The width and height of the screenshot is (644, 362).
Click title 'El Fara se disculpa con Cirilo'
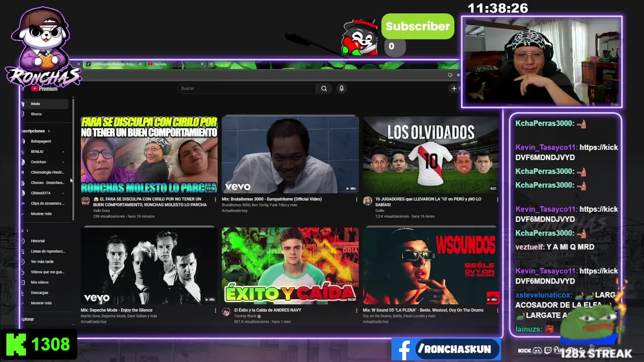150,202
